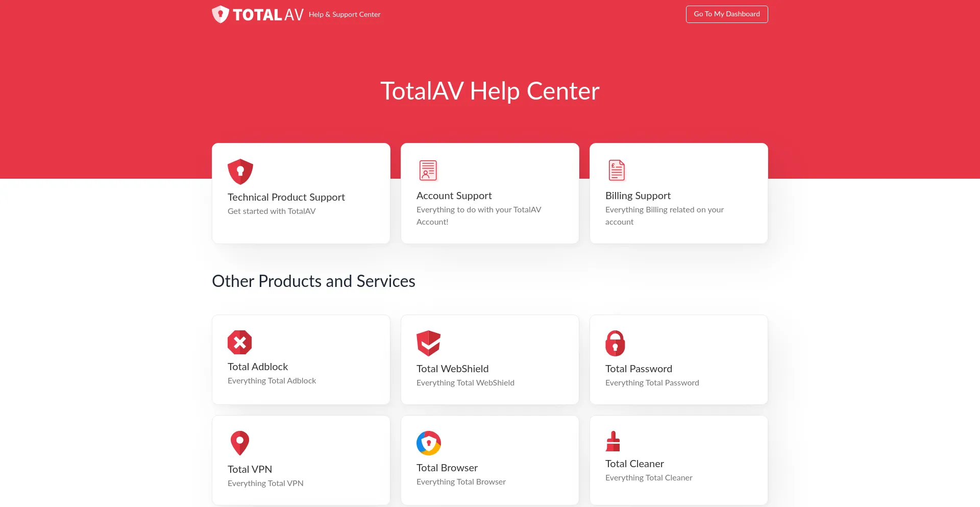
Task: Open the Total VPN title link
Action: 250,469
